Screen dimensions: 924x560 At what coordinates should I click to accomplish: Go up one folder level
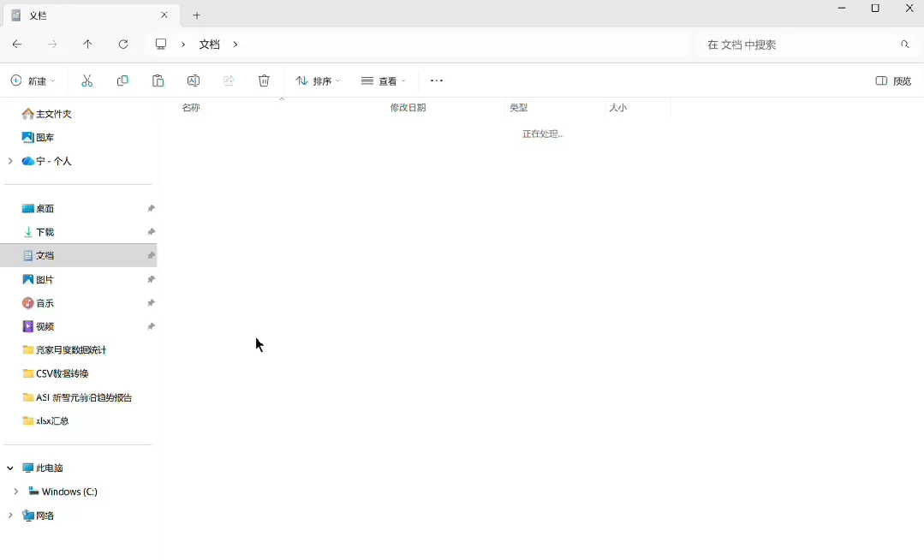tap(88, 45)
